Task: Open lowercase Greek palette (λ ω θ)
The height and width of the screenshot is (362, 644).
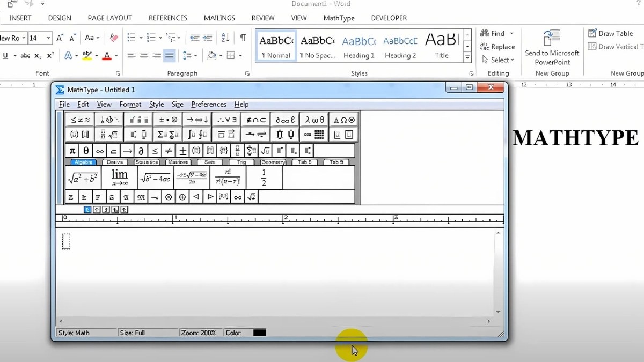Action: [x=314, y=120]
